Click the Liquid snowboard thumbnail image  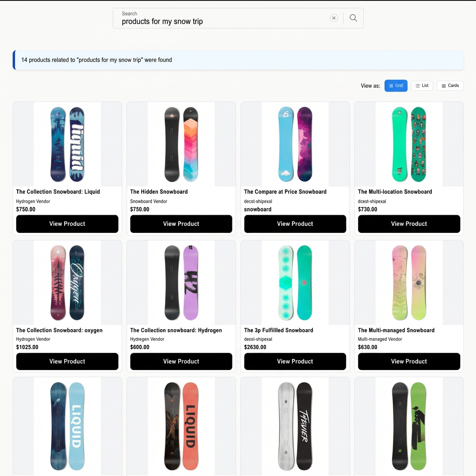coord(67,144)
